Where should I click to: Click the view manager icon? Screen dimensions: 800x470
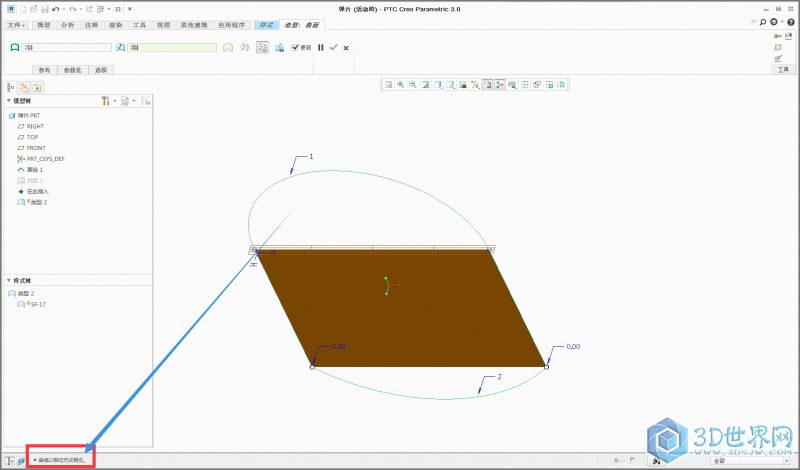(463, 85)
